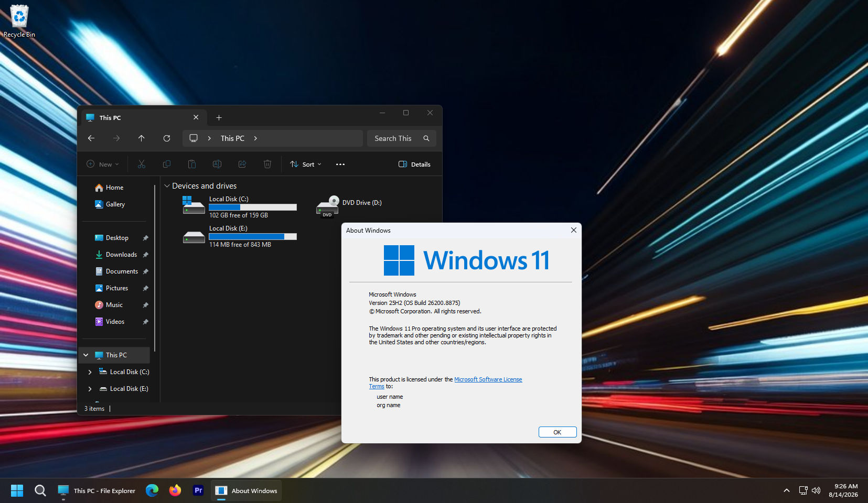868x503 pixels.
Task: Open the New item dropdown
Action: [103, 164]
